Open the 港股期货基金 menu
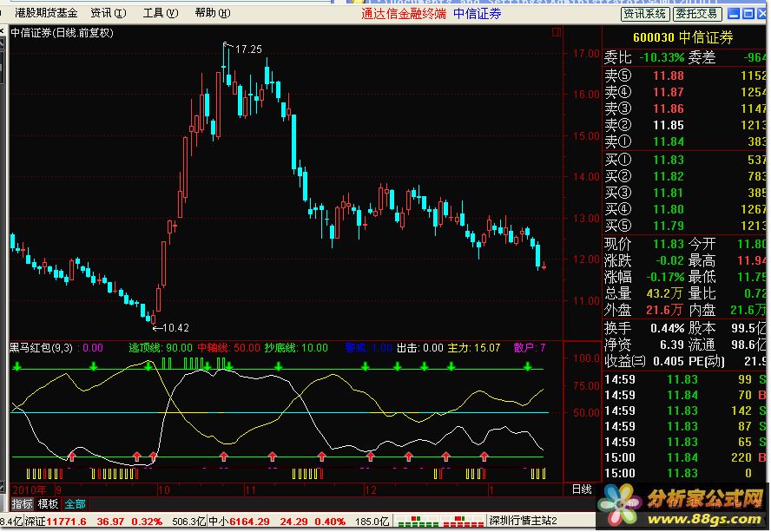Image resolution: width=771 pixels, height=532 pixels. (x=46, y=13)
